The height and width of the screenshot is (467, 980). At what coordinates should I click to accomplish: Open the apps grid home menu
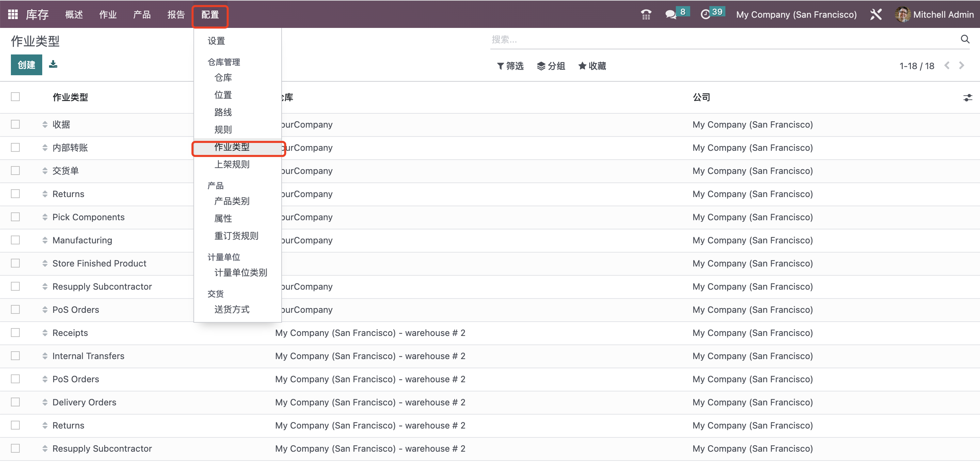[x=13, y=14]
